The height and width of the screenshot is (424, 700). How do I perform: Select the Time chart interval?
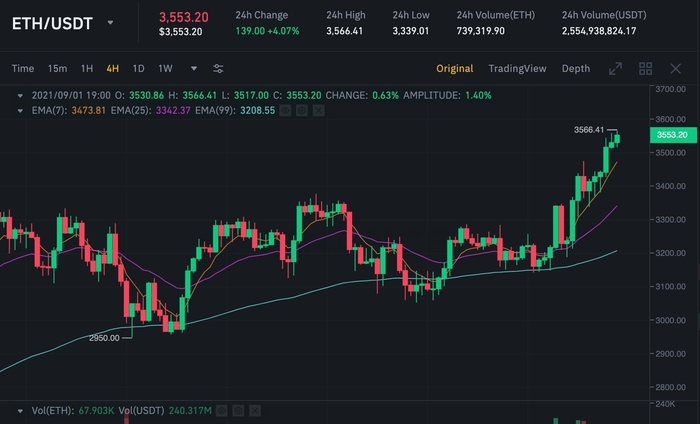[23, 68]
